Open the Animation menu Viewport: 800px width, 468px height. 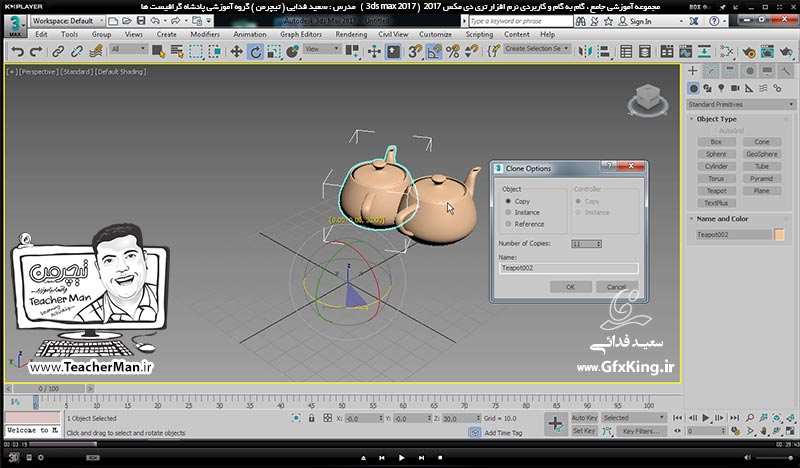pyautogui.click(x=249, y=34)
